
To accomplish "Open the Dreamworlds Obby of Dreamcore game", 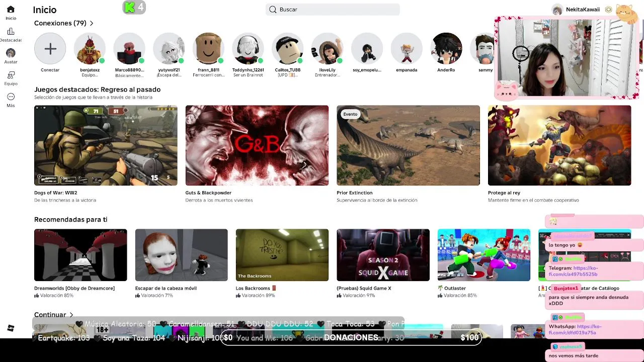I will [x=80, y=255].
